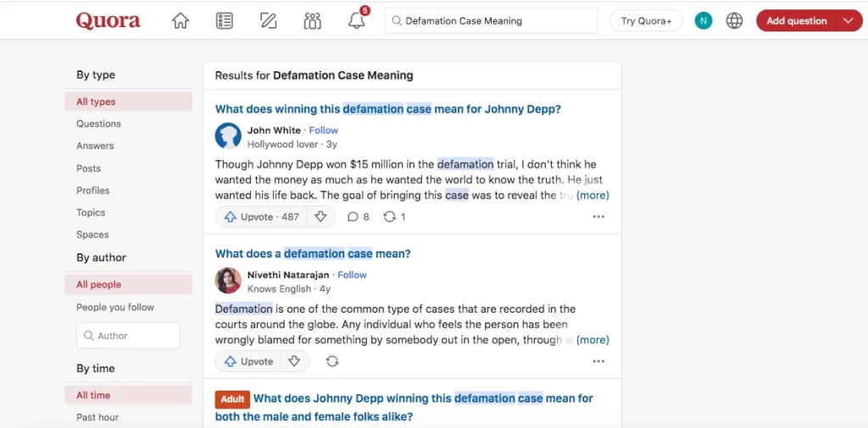868x428 pixels.
Task: Open John White's profile picture
Action: coord(228,136)
